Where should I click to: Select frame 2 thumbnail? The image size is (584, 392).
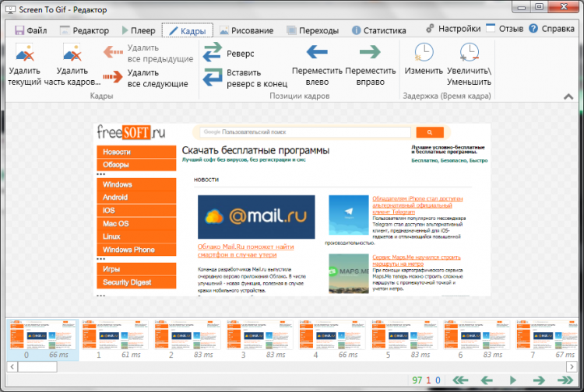point(188,334)
